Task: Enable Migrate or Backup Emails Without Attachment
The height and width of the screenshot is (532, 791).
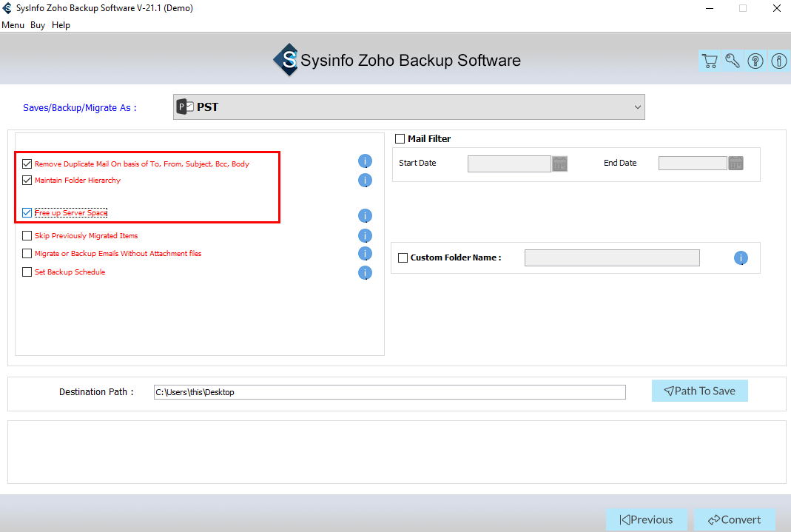Action: [x=27, y=253]
